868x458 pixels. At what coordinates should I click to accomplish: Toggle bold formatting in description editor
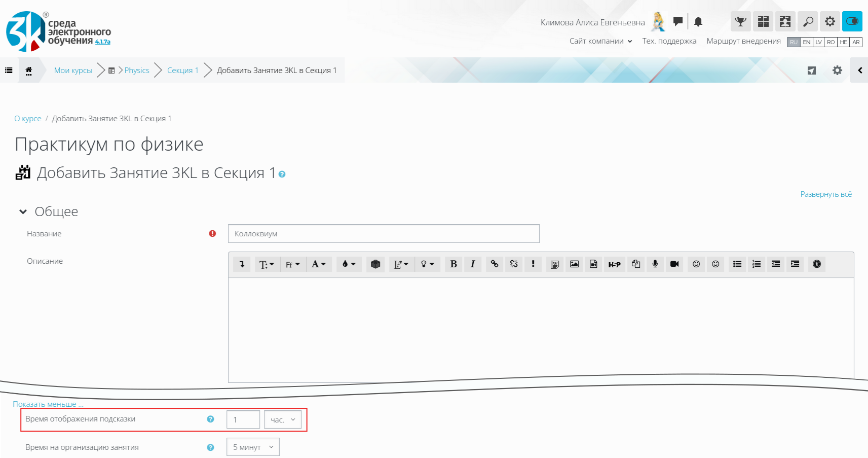tap(454, 264)
